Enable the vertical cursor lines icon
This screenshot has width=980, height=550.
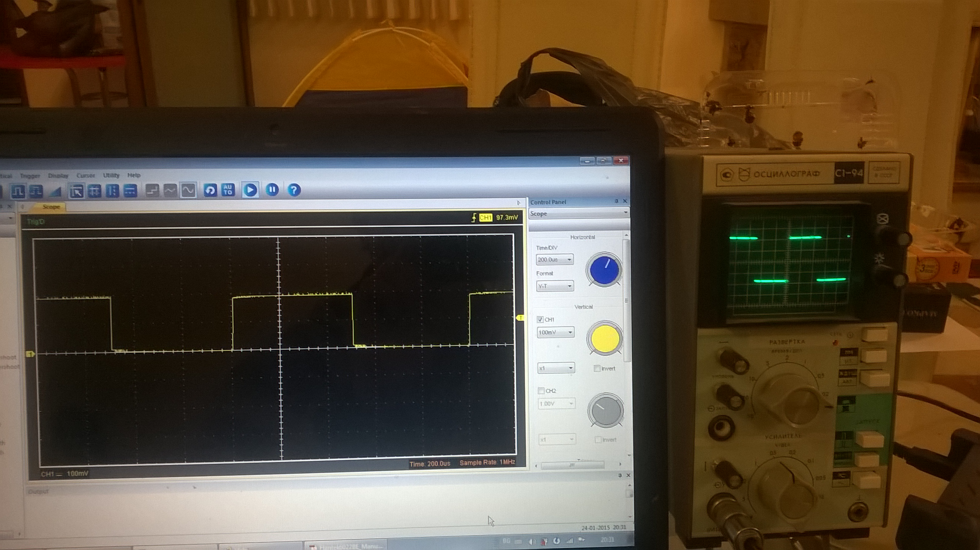tap(112, 191)
